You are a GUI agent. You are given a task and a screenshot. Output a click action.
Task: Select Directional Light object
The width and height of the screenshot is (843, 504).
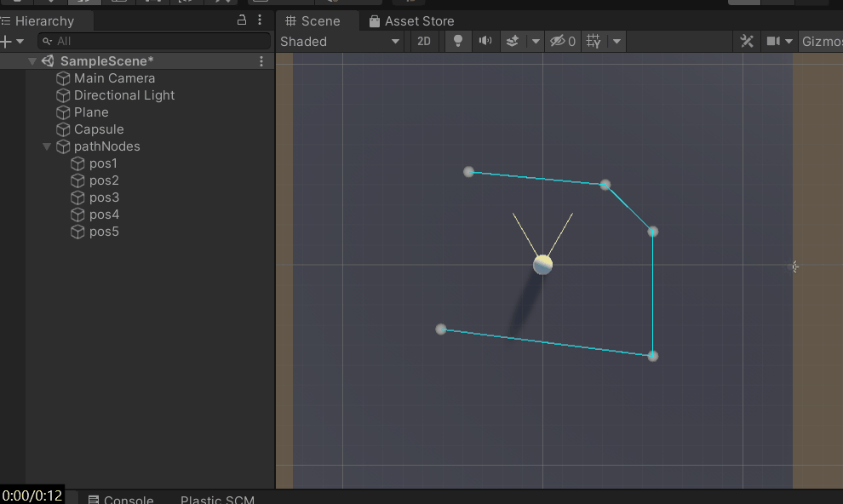tap(124, 95)
